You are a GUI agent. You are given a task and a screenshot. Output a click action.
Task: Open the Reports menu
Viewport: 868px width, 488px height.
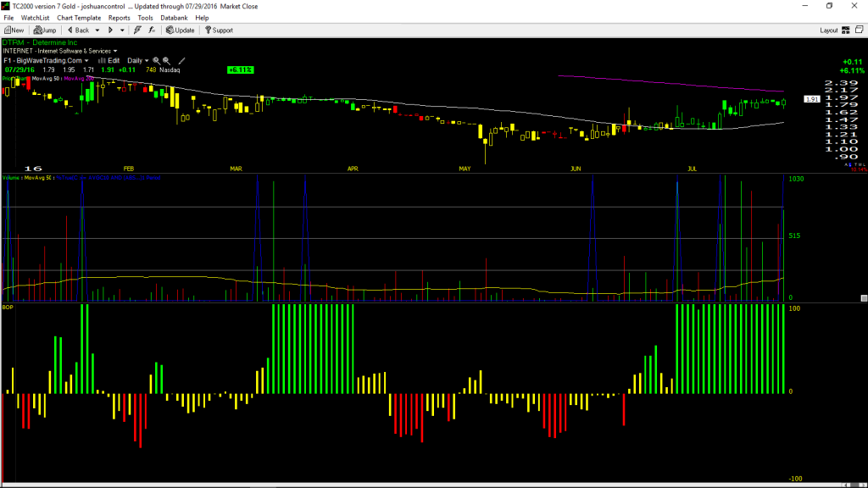(119, 19)
